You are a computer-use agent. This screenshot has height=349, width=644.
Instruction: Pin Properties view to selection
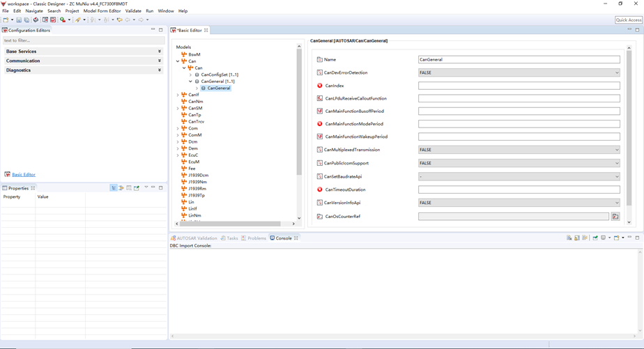click(137, 188)
